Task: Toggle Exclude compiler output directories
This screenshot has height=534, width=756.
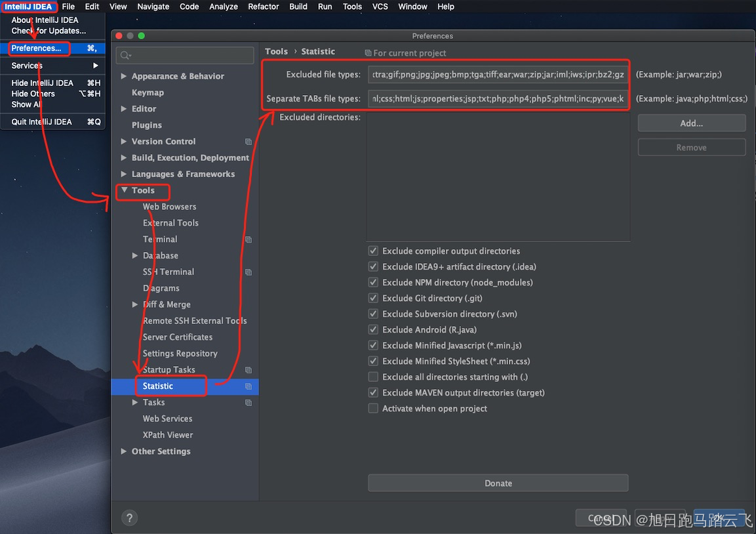Action: coord(373,251)
